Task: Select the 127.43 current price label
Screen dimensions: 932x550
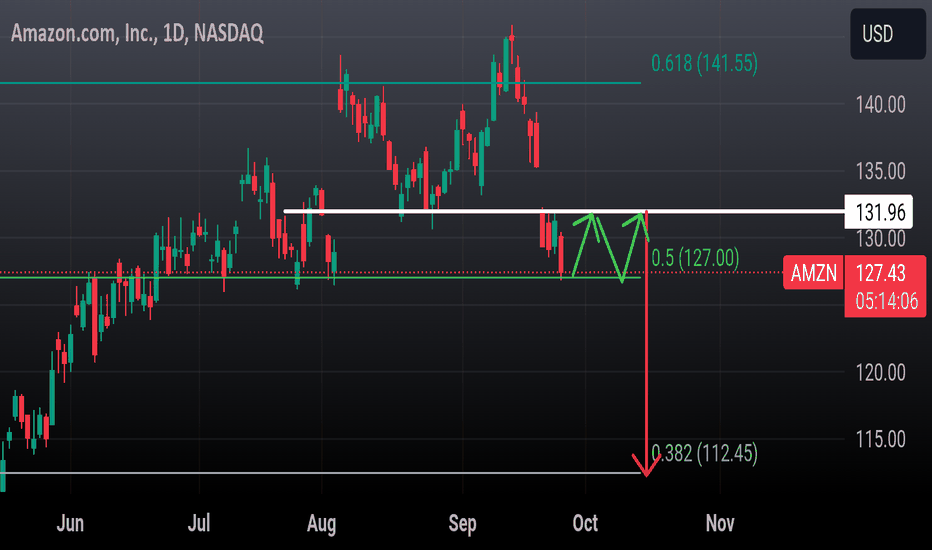Action: (x=880, y=273)
